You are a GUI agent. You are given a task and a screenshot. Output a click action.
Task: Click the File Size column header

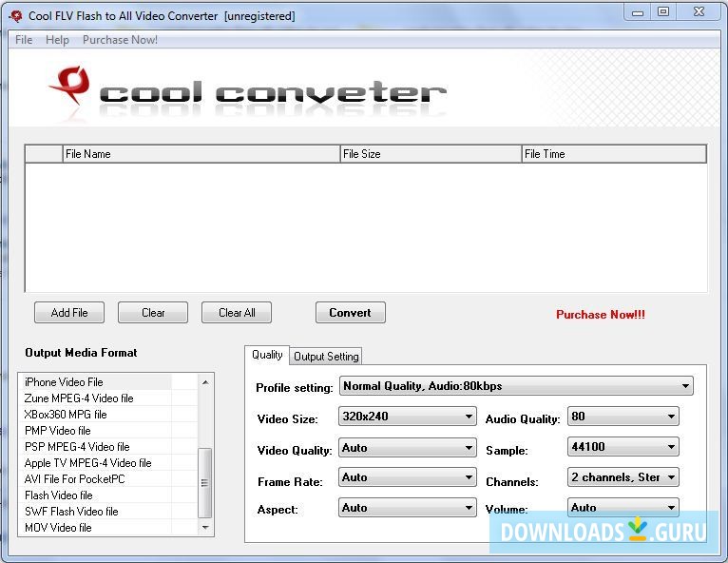tap(431, 154)
